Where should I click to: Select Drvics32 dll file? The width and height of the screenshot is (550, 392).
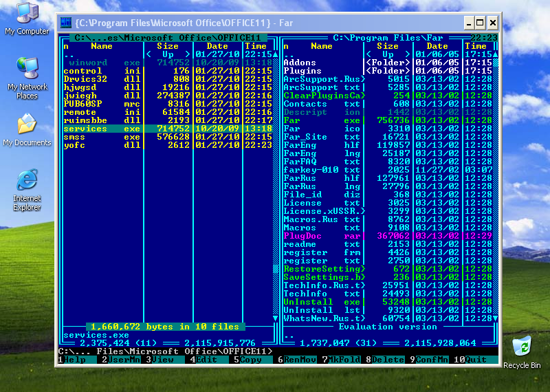168,79
